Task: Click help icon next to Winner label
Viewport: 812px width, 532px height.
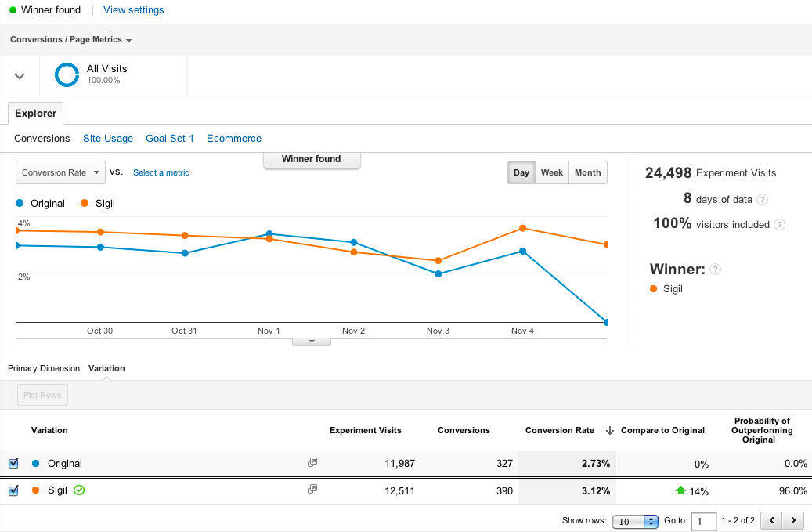Action: pos(715,270)
